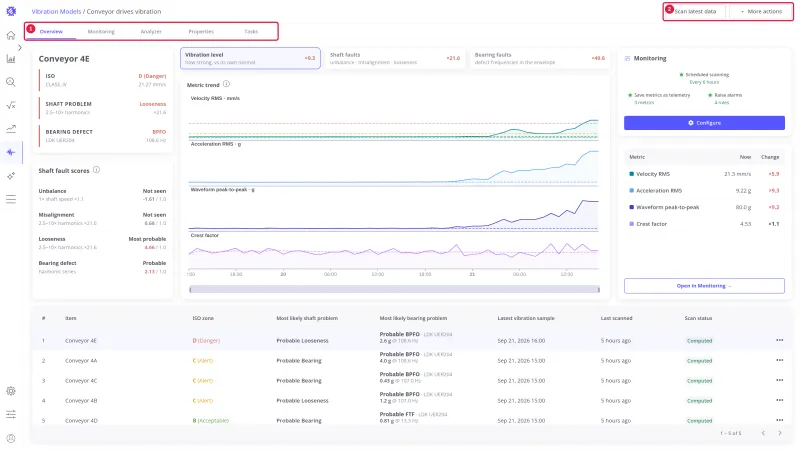Open the square-root formula icon in sidebar
Viewport: 800px width, 450px height.
coord(11,105)
